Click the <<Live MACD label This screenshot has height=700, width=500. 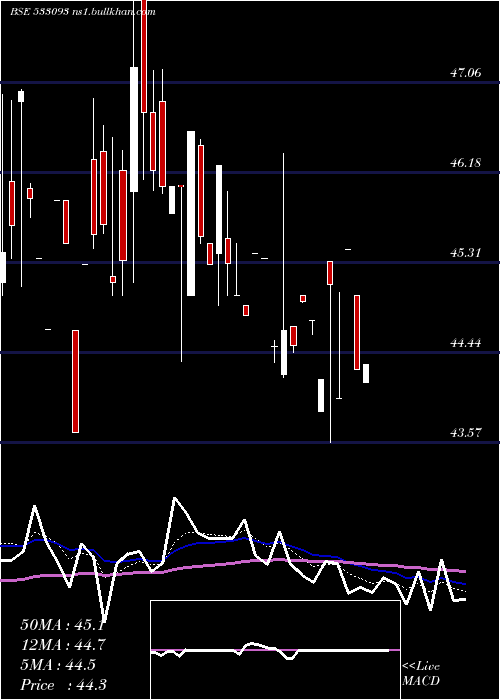click(421, 673)
